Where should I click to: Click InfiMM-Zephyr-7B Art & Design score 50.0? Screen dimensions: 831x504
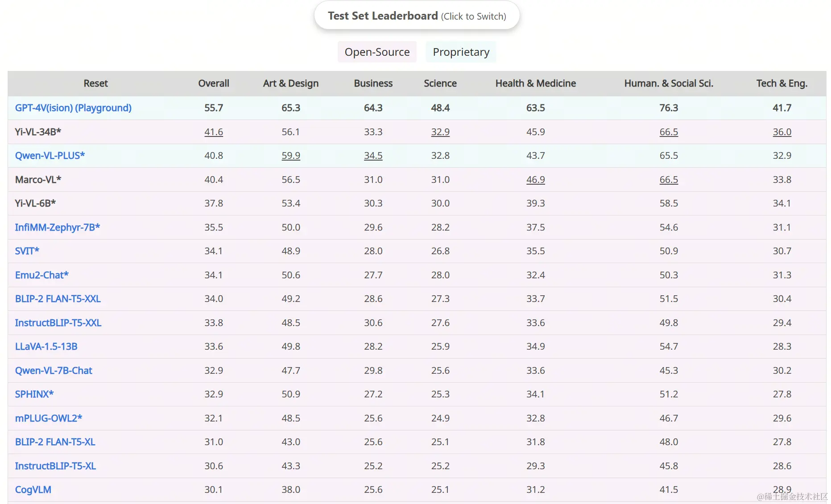291,227
